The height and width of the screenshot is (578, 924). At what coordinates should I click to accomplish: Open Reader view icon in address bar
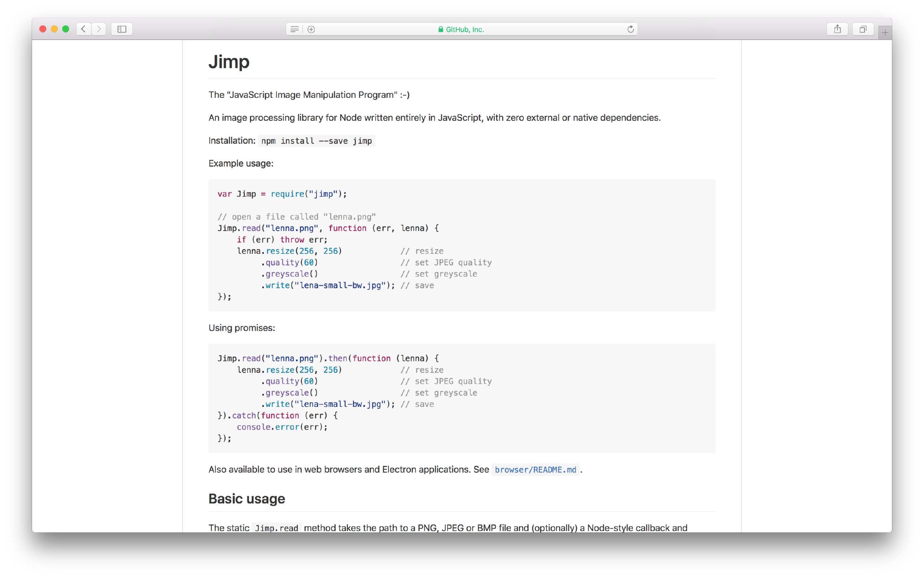[294, 30]
